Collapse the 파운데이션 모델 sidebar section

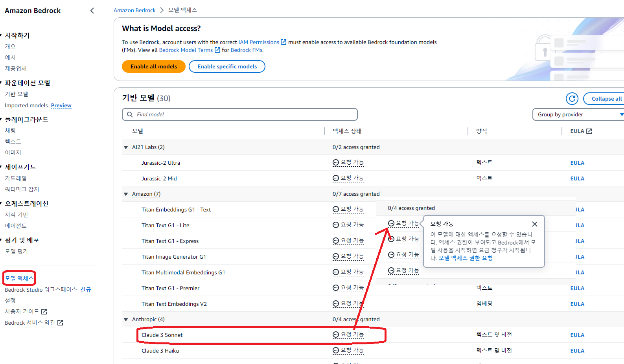click(x=1, y=83)
